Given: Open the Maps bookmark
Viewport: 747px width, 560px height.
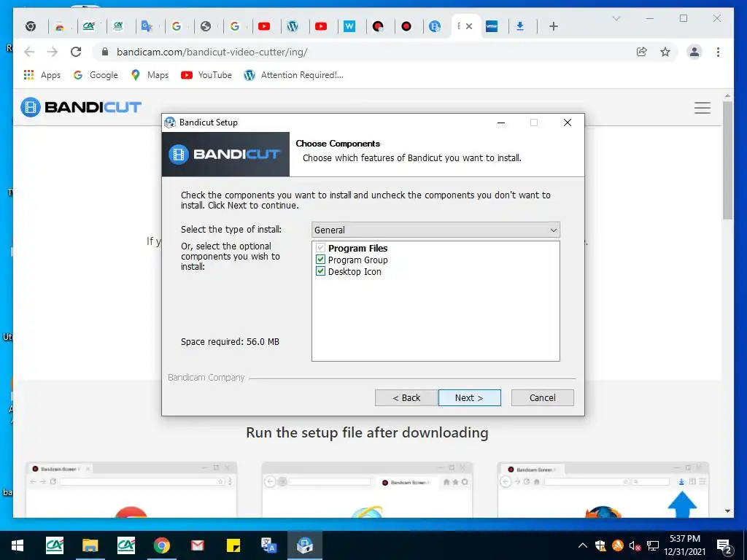Looking at the screenshot, I should click(150, 75).
